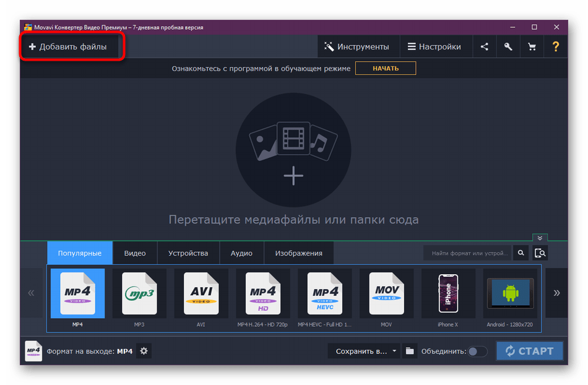The height and width of the screenshot is (385, 588).
Task: Click the Movavi app icon in title bar
Action: click(x=28, y=27)
